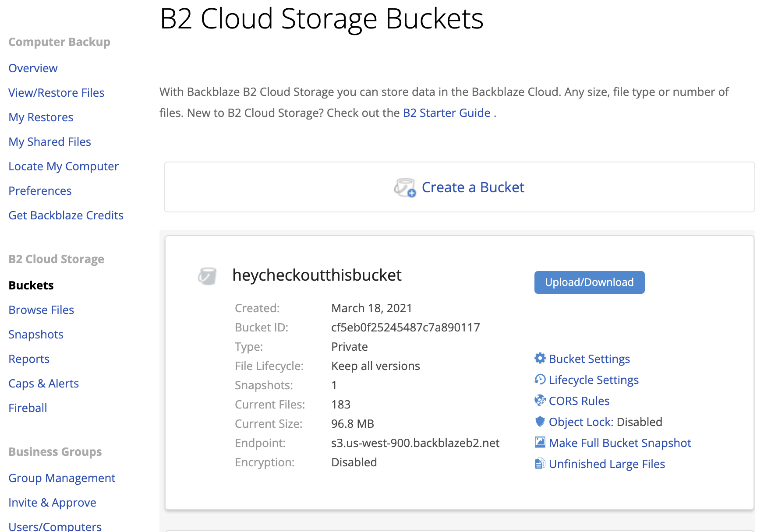Click the Type value Private
The image size is (764, 532).
[350, 347]
